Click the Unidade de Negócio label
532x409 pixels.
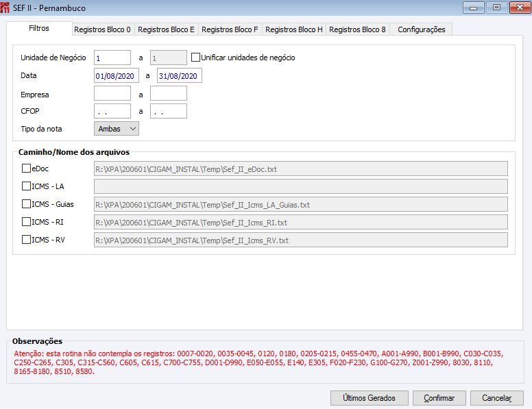53,58
